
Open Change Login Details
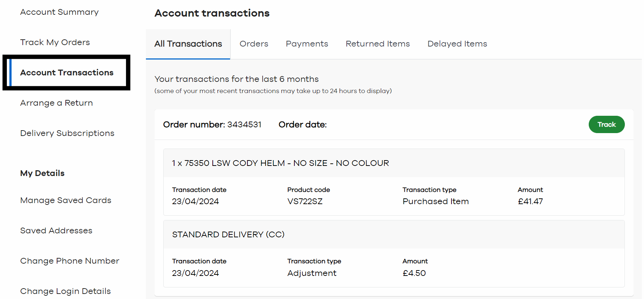[x=65, y=291]
